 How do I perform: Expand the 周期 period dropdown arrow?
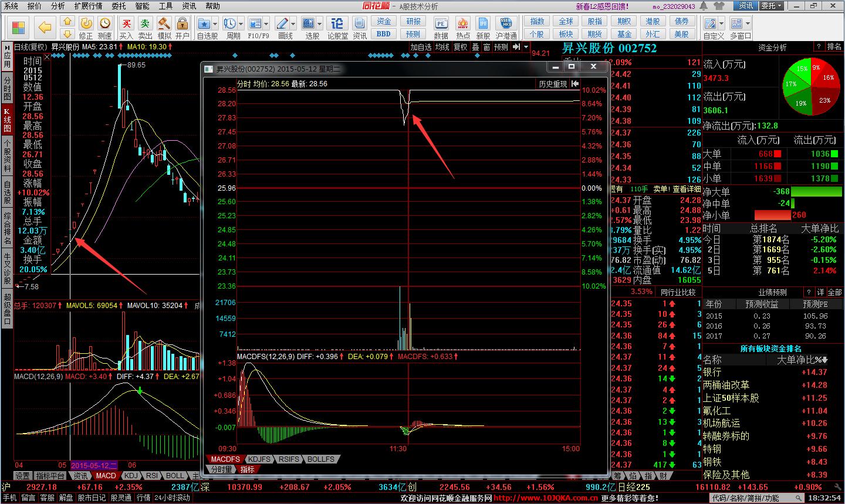point(240,23)
